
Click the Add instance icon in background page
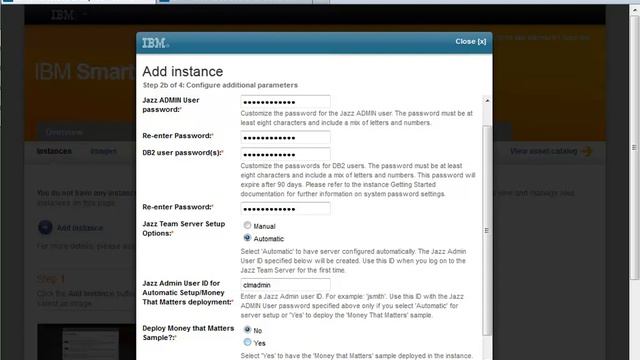pos(45,227)
